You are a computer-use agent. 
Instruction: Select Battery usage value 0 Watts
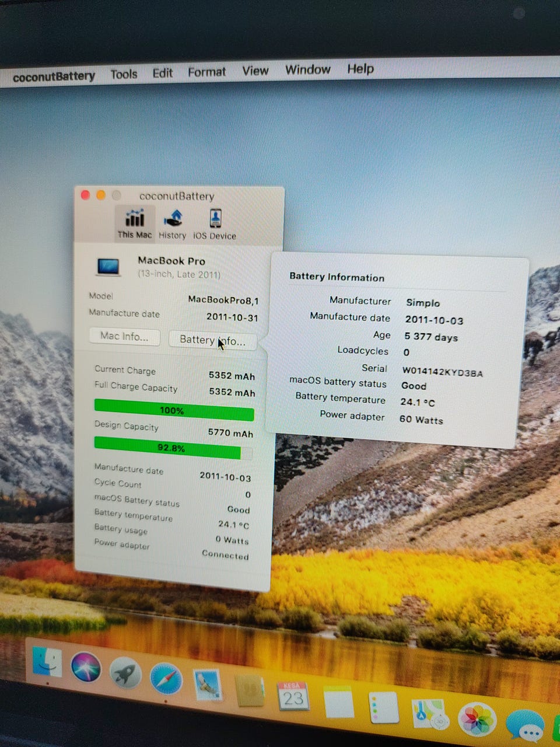pyautogui.click(x=232, y=540)
